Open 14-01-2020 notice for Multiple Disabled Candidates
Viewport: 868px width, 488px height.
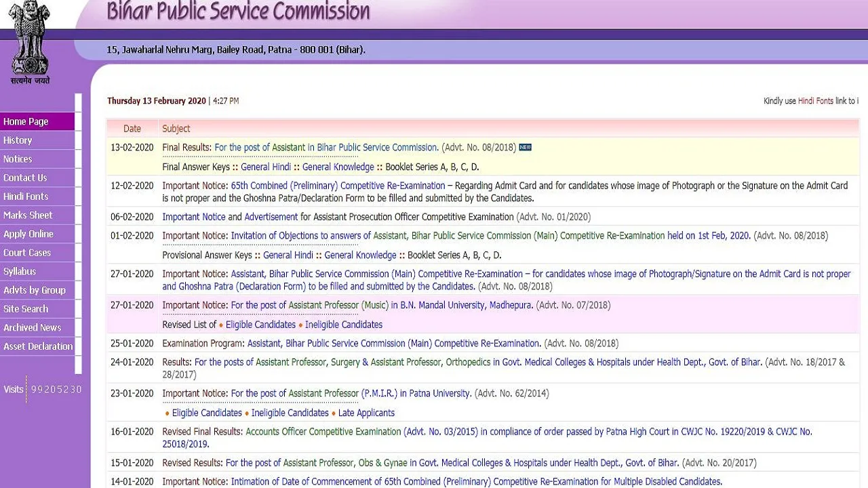coord(476,482)
